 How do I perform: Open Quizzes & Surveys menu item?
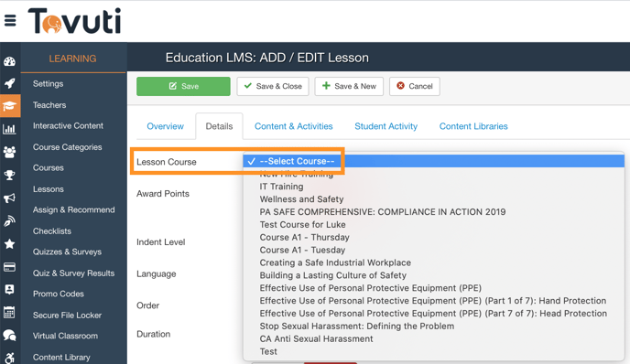coord(67,252)
